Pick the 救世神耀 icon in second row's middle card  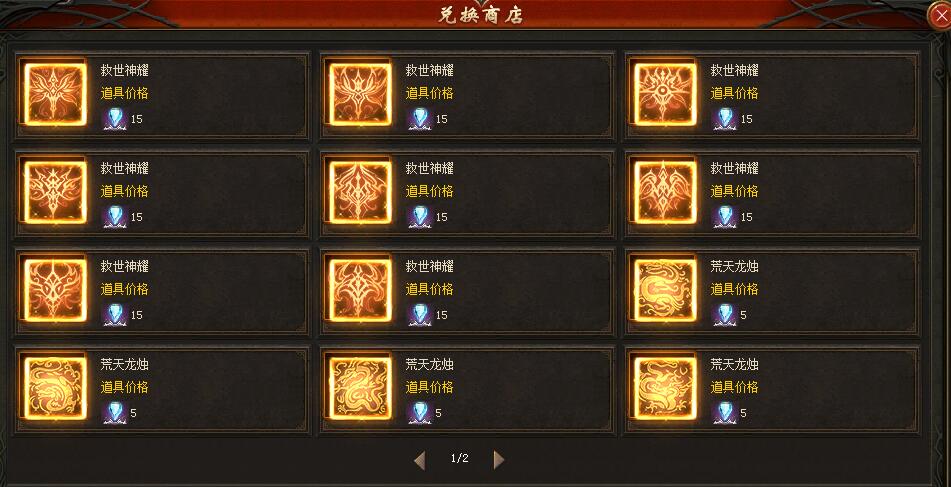pos(360,192)
